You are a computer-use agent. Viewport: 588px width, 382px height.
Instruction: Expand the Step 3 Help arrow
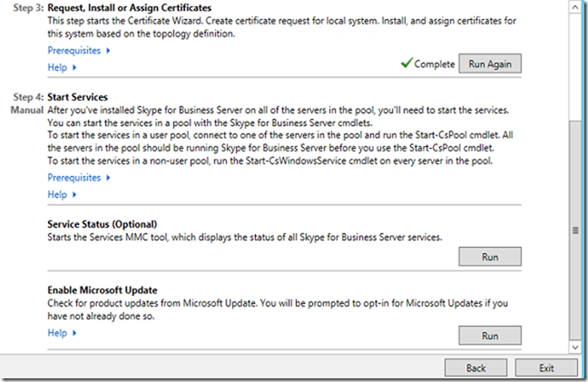click(74, 67)
